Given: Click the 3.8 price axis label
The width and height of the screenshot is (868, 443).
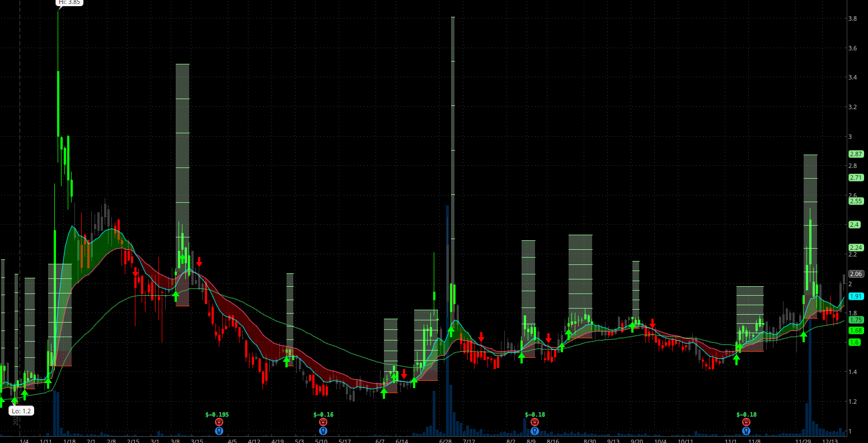Looking at the screenshot, I should click(853, 18).
